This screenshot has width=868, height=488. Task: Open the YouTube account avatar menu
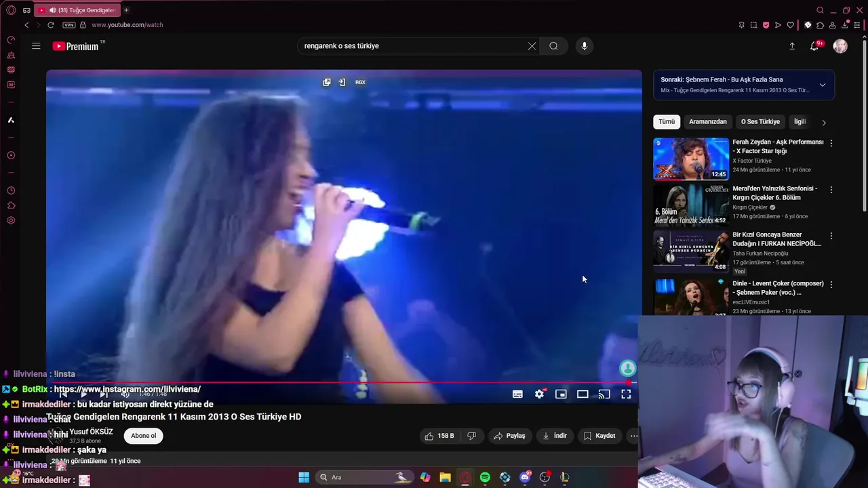pos(840,46)
